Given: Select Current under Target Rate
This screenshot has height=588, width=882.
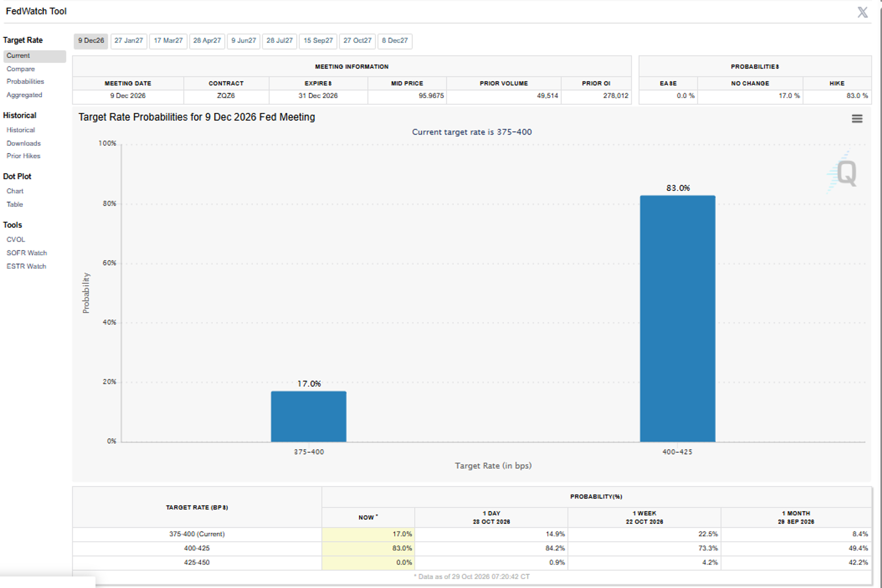Looking at the screenshot, I should click(x=34, y=56).
